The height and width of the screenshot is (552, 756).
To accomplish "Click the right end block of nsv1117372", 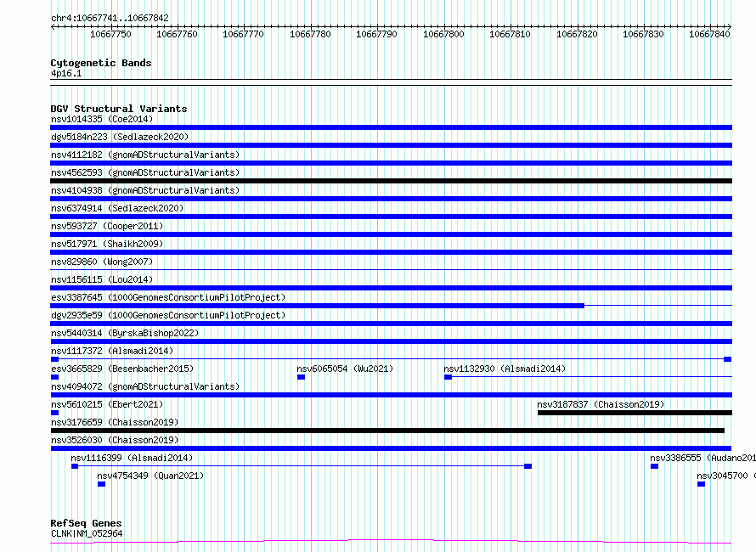I will point(728,359).
